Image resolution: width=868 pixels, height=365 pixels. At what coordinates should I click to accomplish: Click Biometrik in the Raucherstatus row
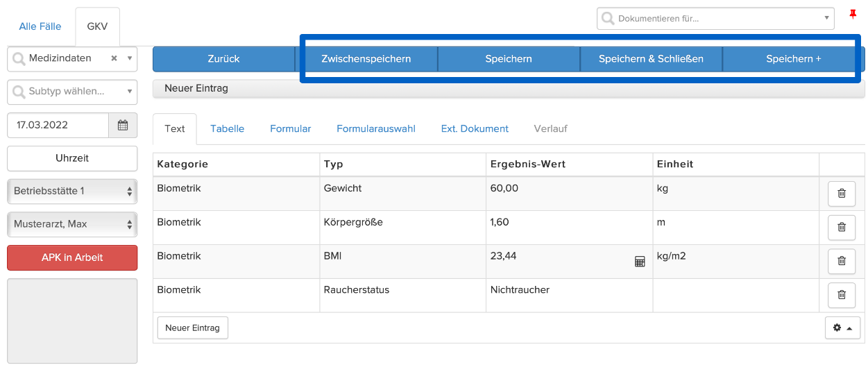click(x=179, y=289)
